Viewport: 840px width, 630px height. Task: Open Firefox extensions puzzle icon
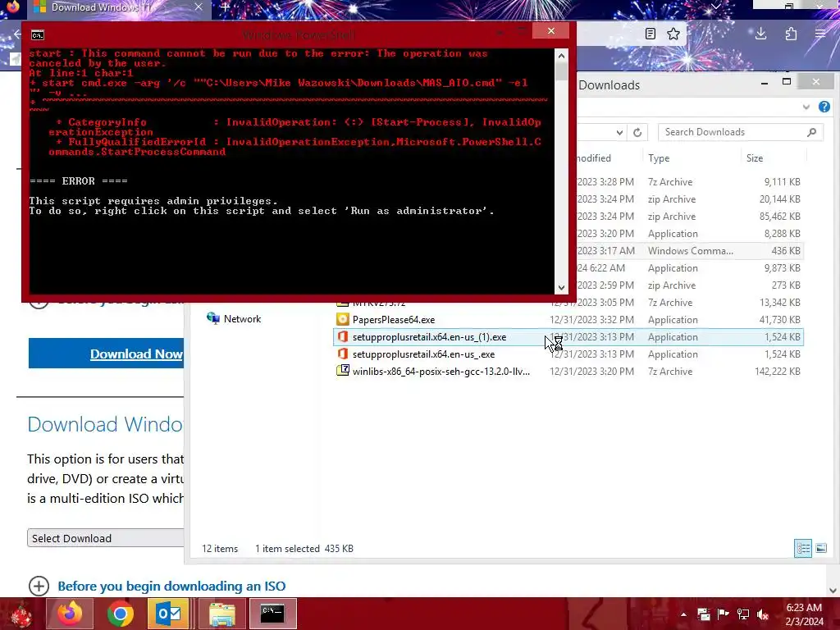(791, 34)
